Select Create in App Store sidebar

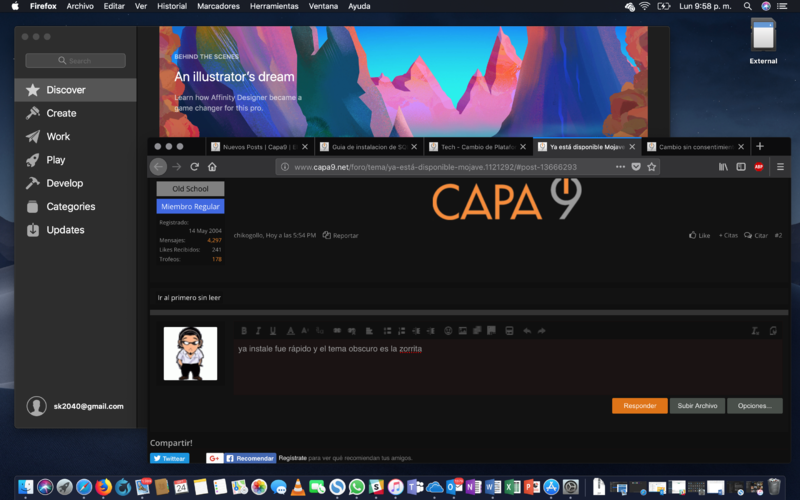(x=76, y=113)
